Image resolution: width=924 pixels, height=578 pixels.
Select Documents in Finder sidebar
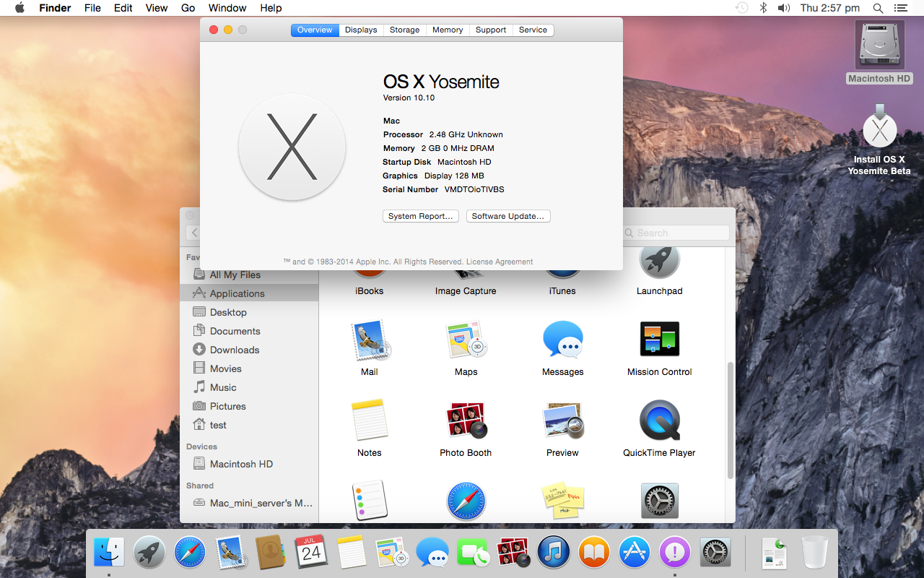point(249,331)
